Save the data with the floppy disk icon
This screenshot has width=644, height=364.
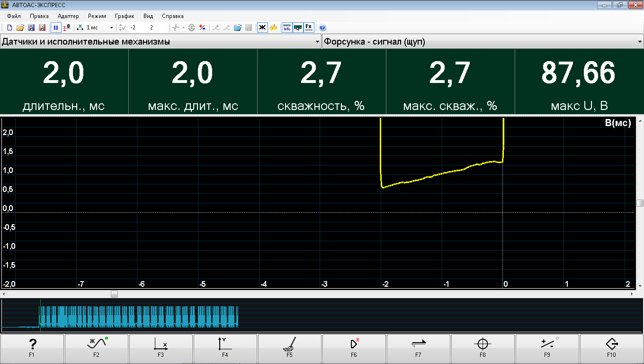tap(31, 27)
